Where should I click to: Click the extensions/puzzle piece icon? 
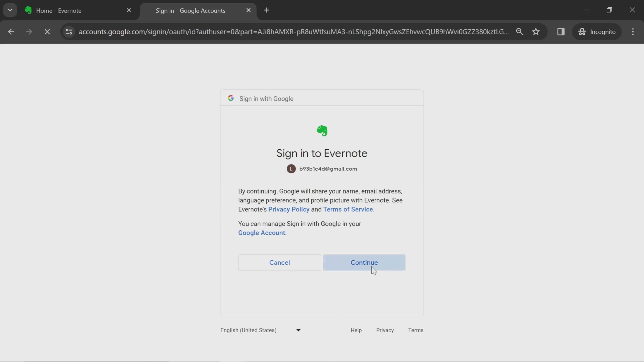561,31
